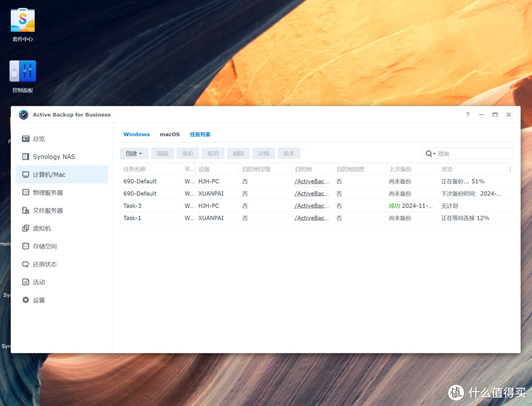This screenshot has height=406, width=532.
Task: Select the Synology NAS sidebar icon
Action: click(26, 157)
